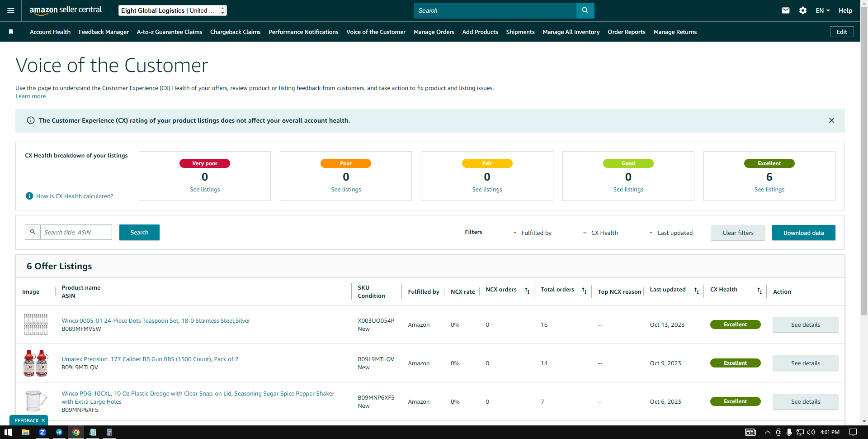Open Feedback Manager
This screenshot has width=868, height=439.
coord(104,32)
